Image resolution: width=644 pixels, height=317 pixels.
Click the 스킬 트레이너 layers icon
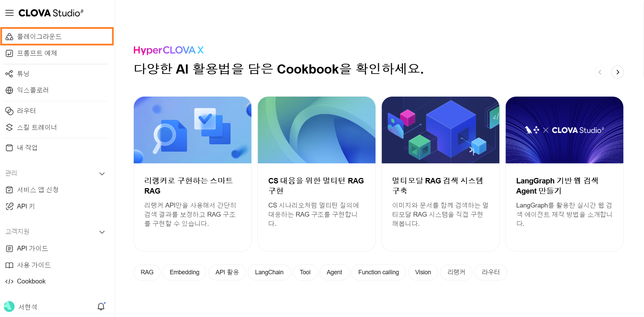click(10, 127)
